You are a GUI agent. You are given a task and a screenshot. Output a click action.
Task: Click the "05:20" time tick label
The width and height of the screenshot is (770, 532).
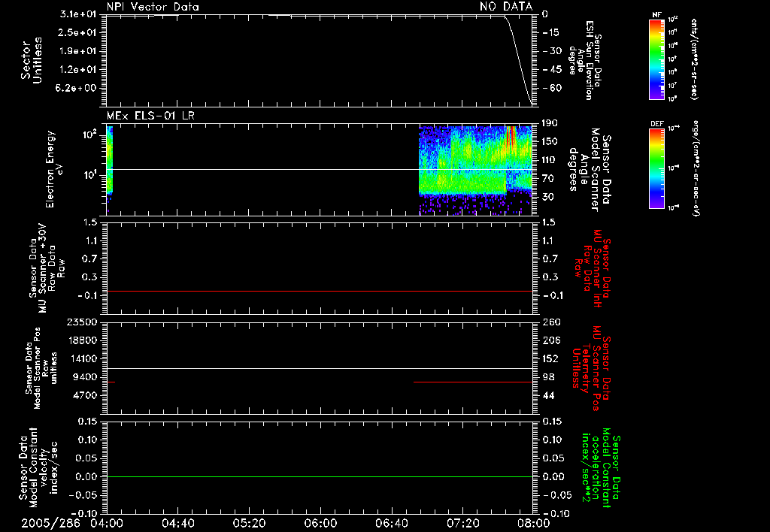click(249, 523)
